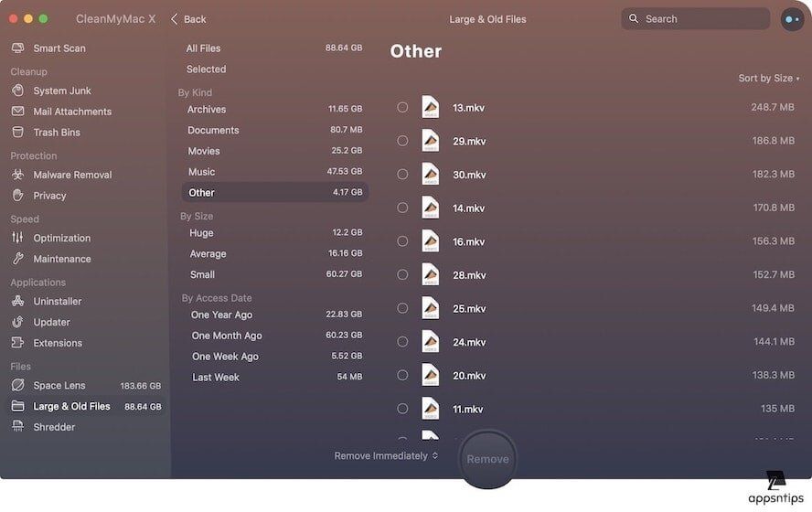812x512 pixels.
Task: Show Average size files
Action: coord(274,253)
